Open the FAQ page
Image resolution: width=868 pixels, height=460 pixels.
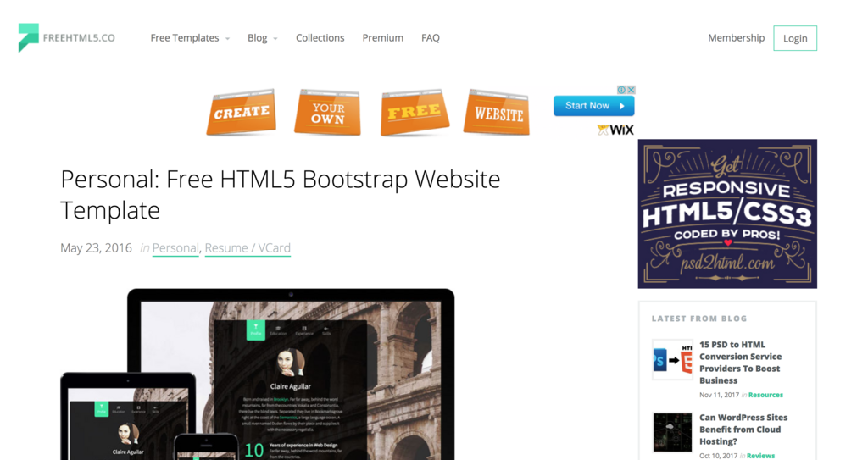[x=430, y=37]
